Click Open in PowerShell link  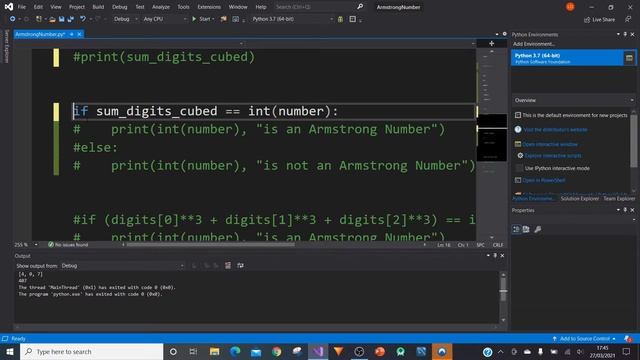[544, 180]
